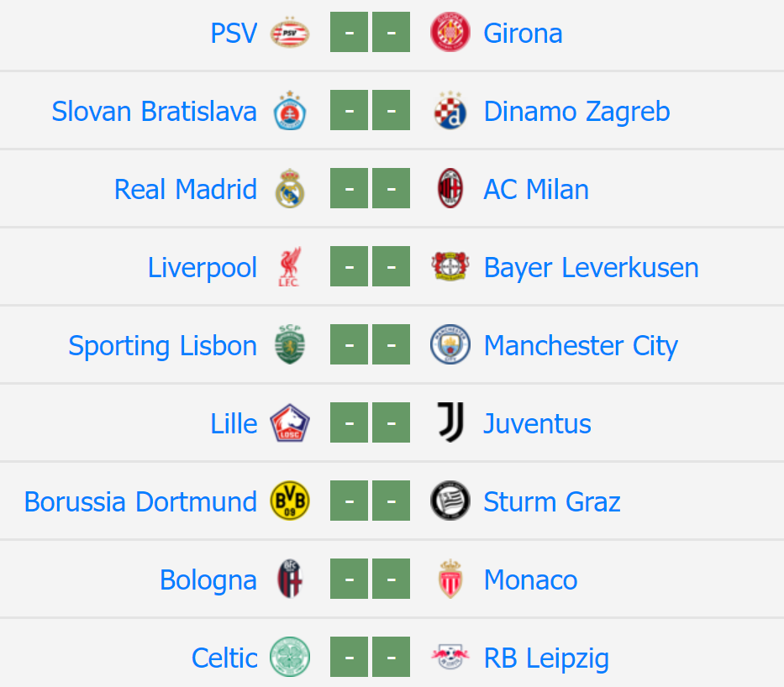Open the Dinamo Zagreb team page

(x=576, y=112)
